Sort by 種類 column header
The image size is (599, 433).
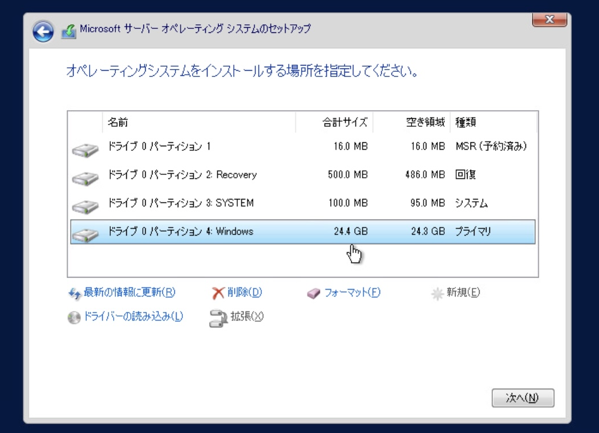[x=494, y=122]
